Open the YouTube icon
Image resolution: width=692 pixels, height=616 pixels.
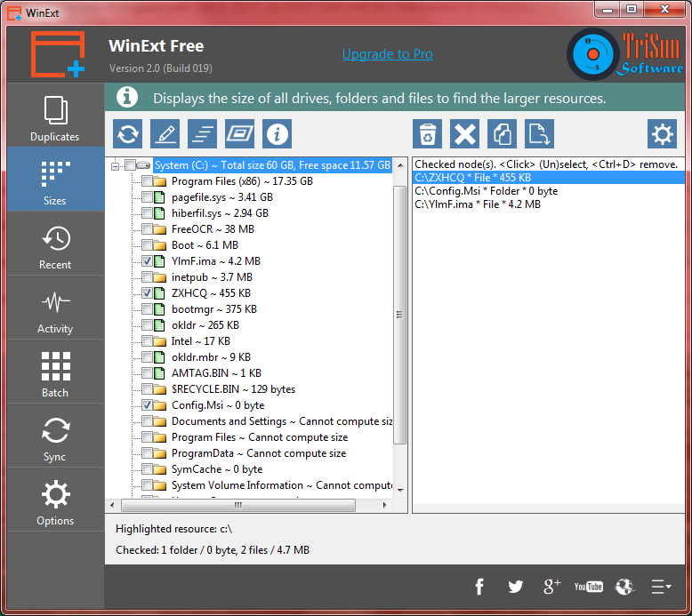(588, 587)
